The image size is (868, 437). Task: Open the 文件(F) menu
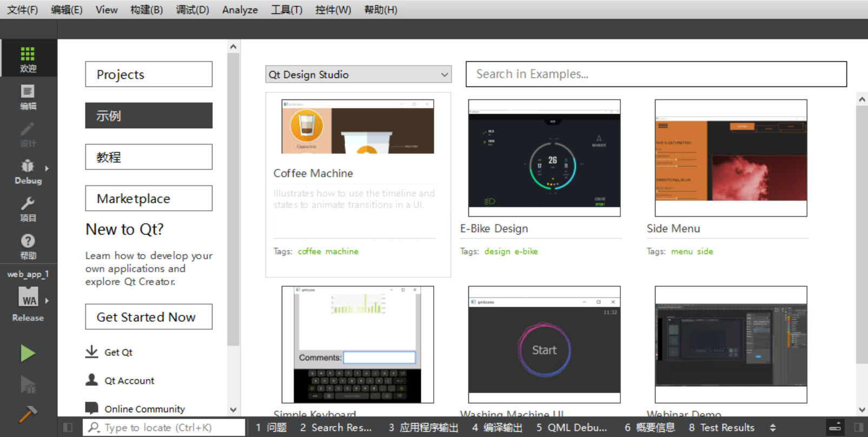point(22,10)
